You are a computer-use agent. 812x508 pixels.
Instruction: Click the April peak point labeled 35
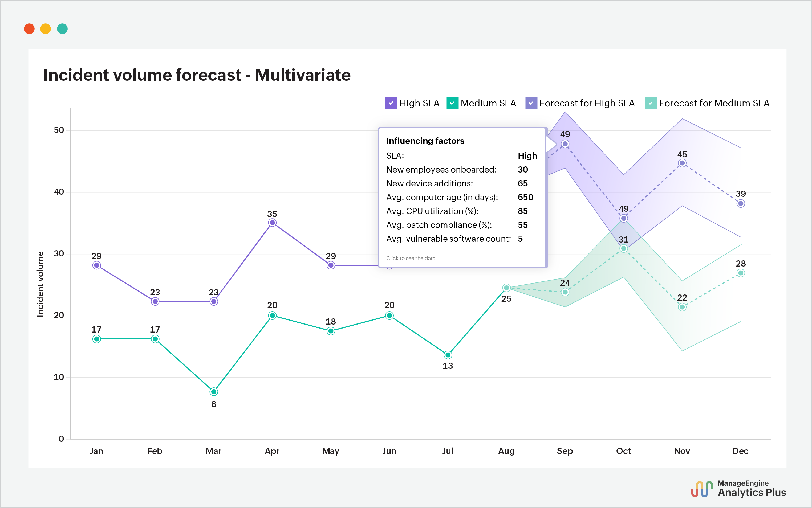[272, 222]
